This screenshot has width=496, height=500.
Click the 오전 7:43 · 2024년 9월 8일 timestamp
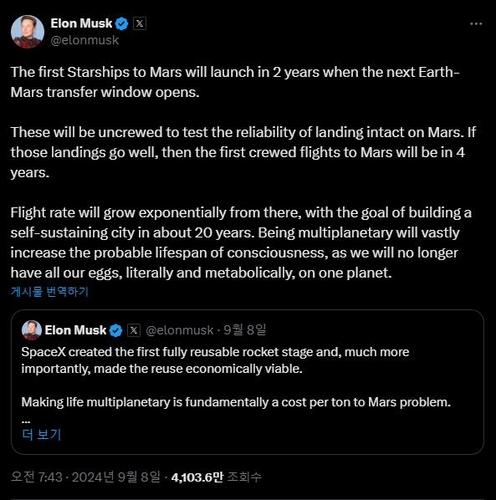pyautogui.click(x=86, y=477)
